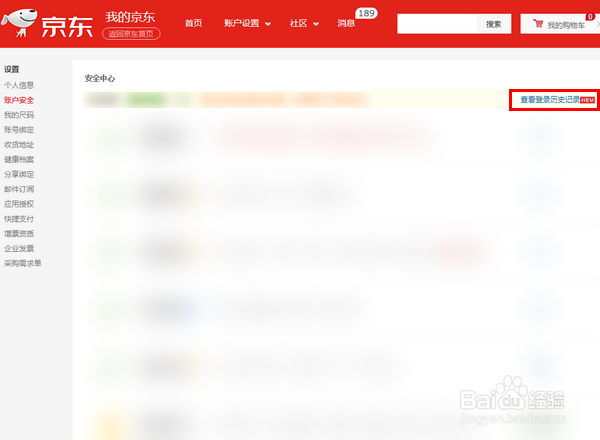Click the JD dog mascot logo
Viewport: 600px width, 440px height.
coord(19,22)
